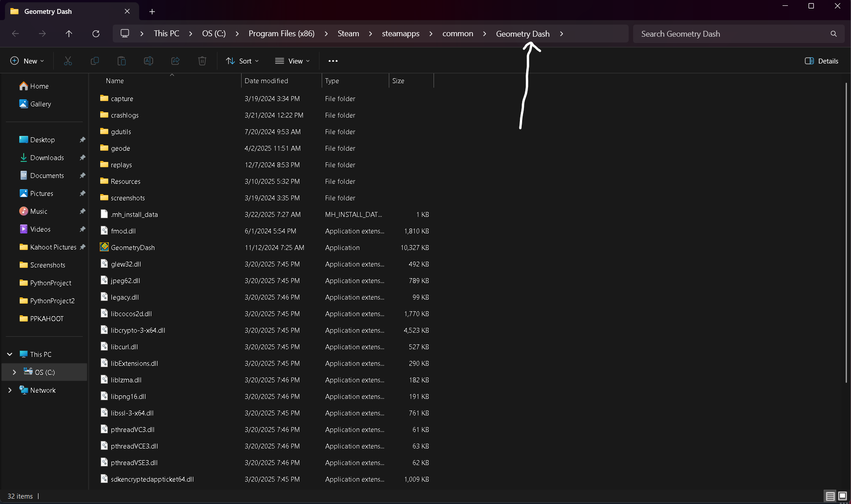
Task: Open the View dropdown menu
Action: (x=292, y=61)
